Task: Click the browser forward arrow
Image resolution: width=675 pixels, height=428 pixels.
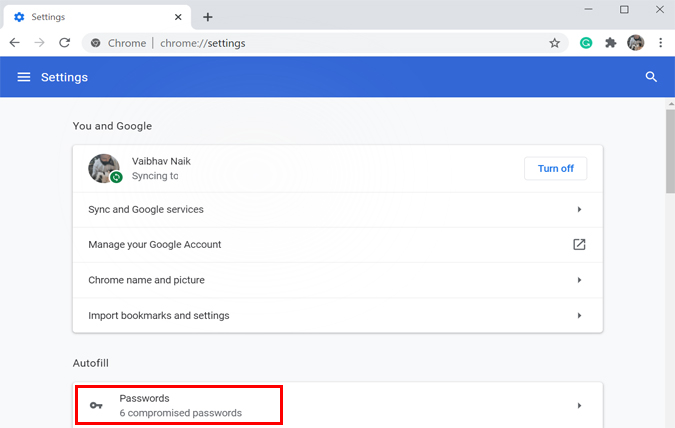Action: pyautogui.click(x=39, y=43)
